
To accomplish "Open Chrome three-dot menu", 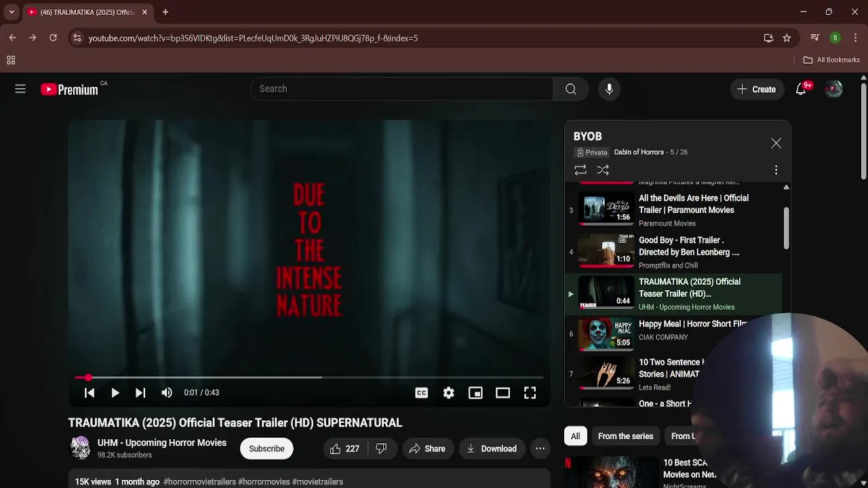I will tap(856, 38).
